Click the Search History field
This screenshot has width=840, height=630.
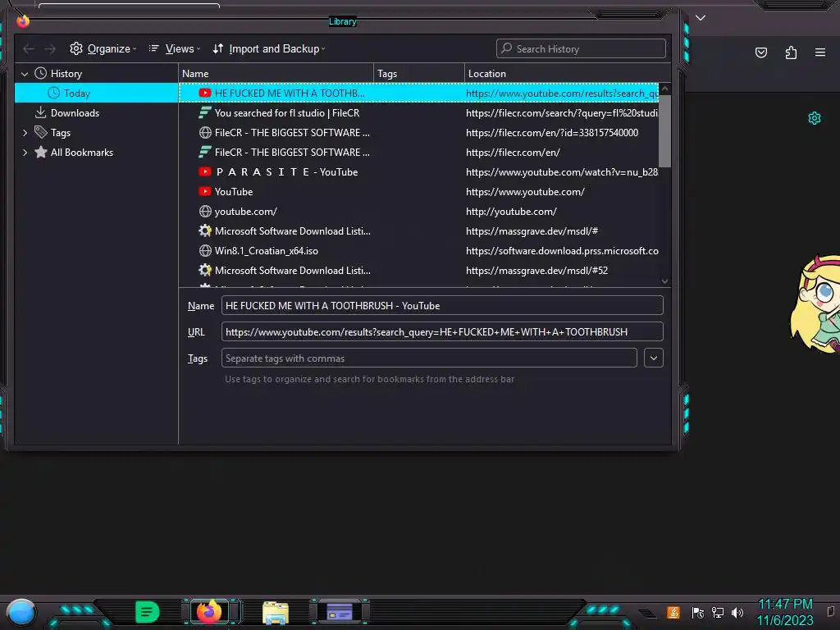pos(581,48)
